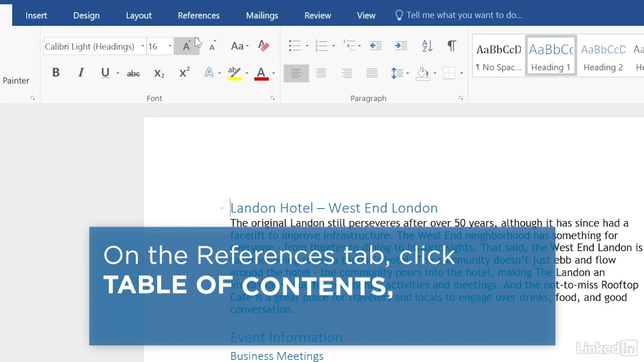644x362 pixels.
Task: Click the Format Painter button
Action: pos(15,80)
